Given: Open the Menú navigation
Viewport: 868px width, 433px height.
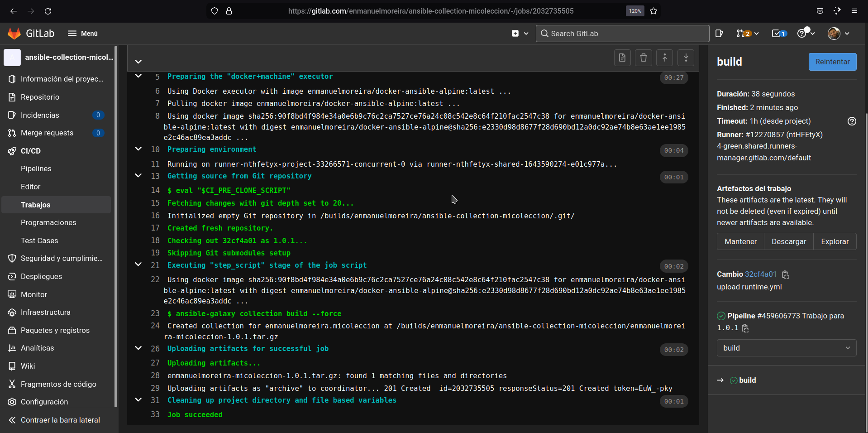Looking at the screenshot, I should (x=83, y=34).
